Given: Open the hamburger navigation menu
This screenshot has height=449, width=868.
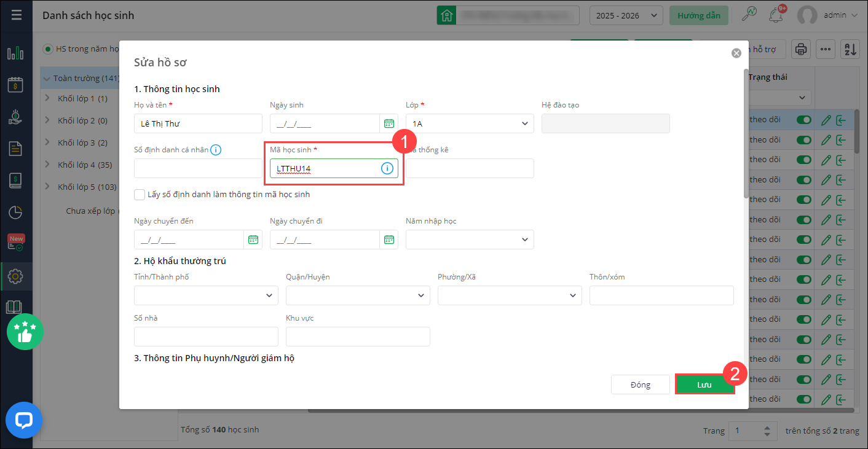Looking at the screenshot, I should (x=17, y=15).
